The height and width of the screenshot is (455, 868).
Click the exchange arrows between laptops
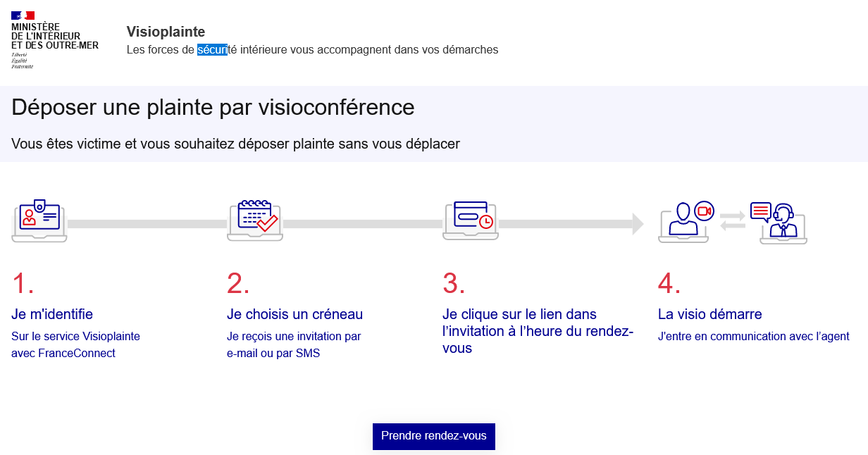click(733, 220)
